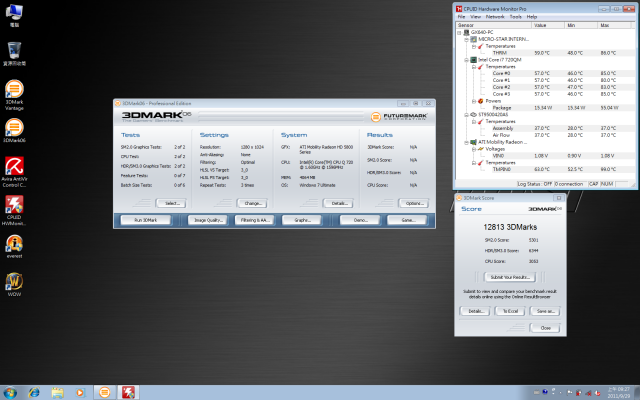Viewport: 640px width, 400px height.
Task: Open Image Quality... in 3DMark06
Action: tap(208, 220)
